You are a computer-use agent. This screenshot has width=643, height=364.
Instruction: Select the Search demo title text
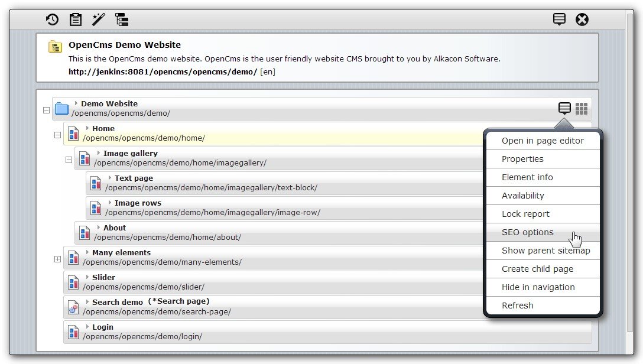pyautogui.click(x=117, y=302)
